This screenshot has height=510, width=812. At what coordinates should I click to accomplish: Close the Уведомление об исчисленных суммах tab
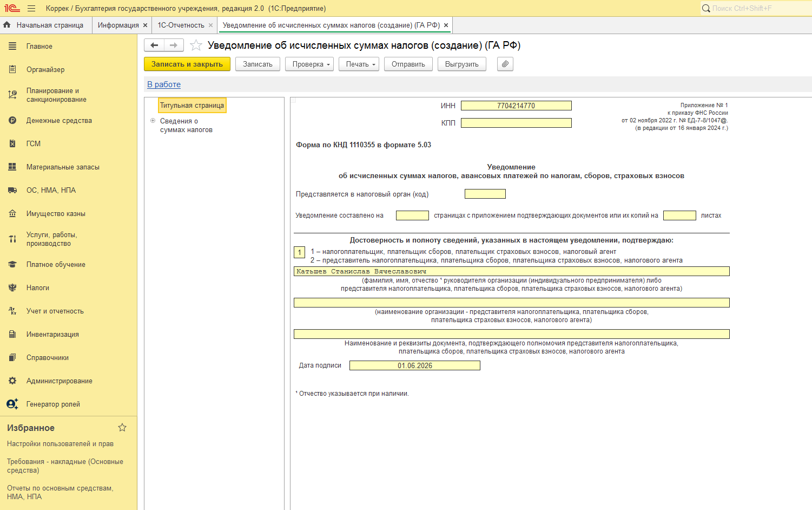point(446,25)
